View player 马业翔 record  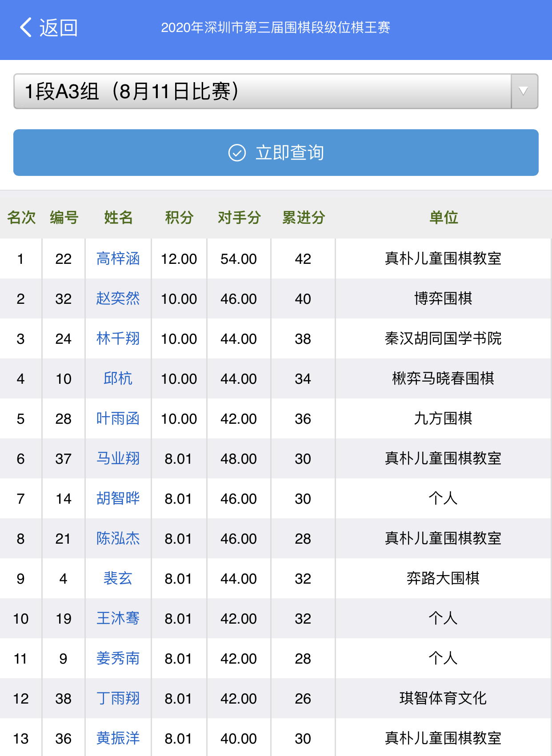pyautogui.click(x=118, y=458)
